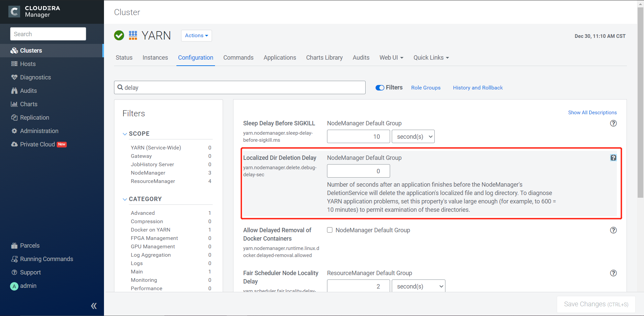Open Sleep Delay time unit dropdown
Image resolution: width=644 pixels, height=316 pixels.
point(413,137)
